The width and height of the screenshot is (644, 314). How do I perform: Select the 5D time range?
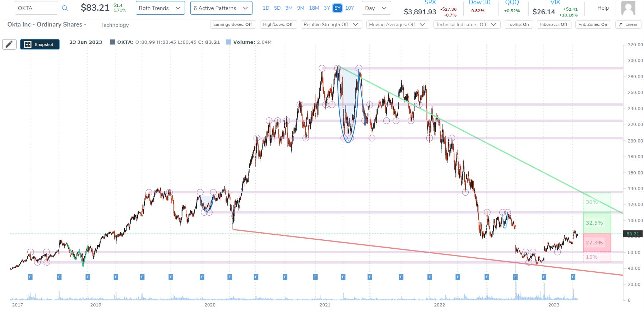277,8
